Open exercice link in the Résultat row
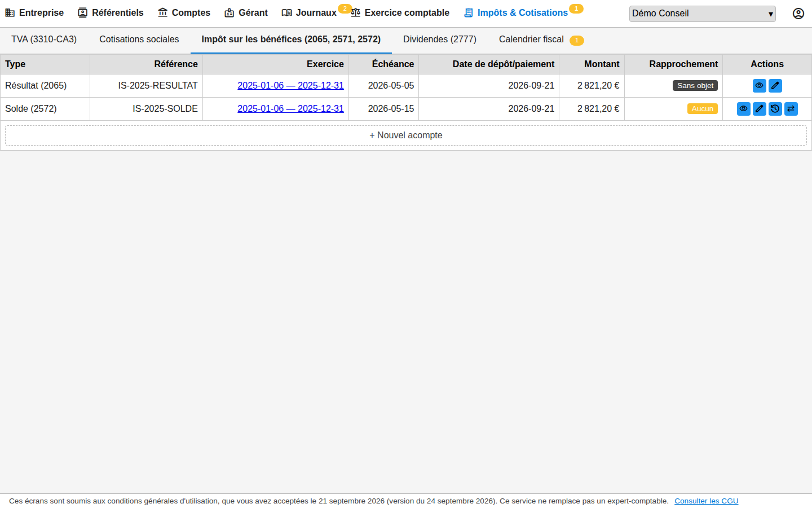The width and height of the screenshot is (812, 508). point(290,86)
